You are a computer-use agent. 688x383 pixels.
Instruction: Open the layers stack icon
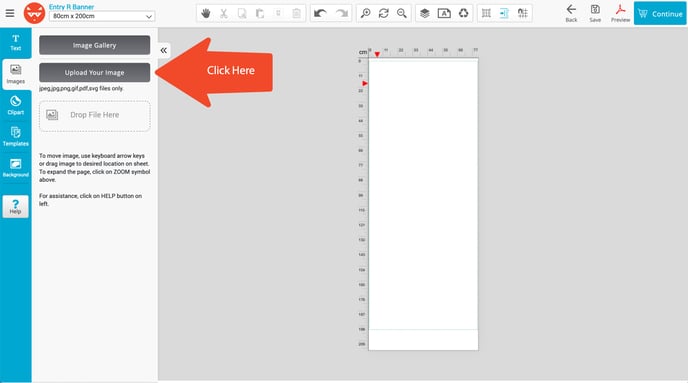coord(425,14)
